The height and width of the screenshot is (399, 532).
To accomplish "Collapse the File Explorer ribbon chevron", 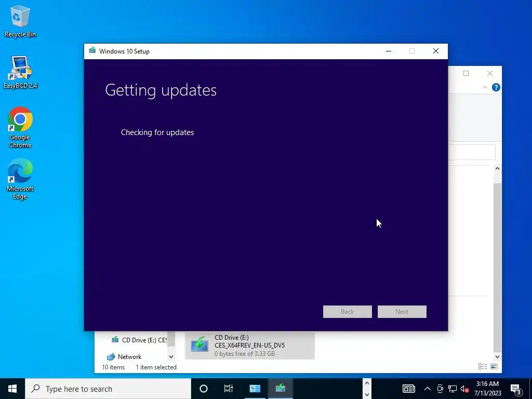I will coord(485,87).
